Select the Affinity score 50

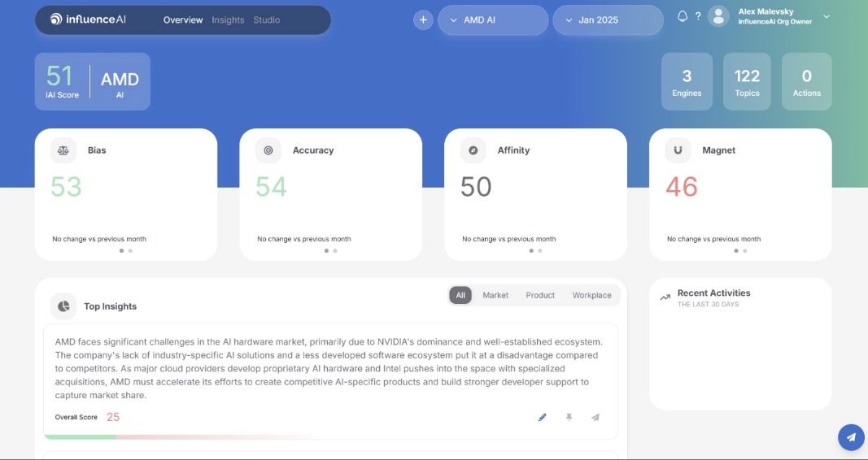(476, 187)
